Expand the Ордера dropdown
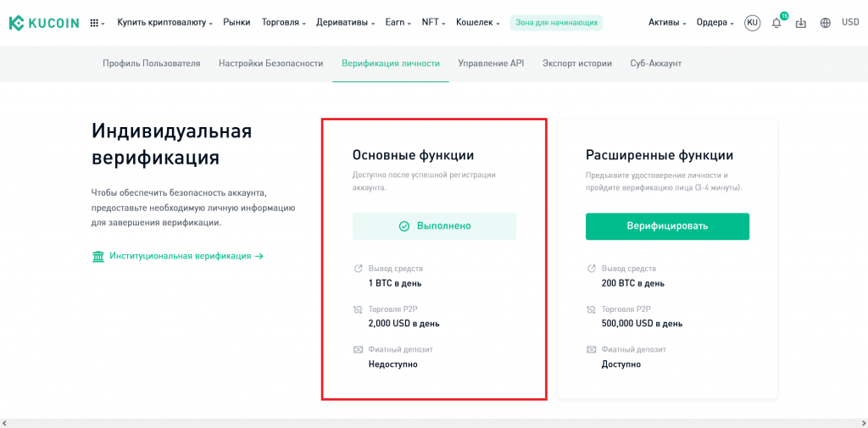Viewport: 868px width, 428px height. [715, 23]
